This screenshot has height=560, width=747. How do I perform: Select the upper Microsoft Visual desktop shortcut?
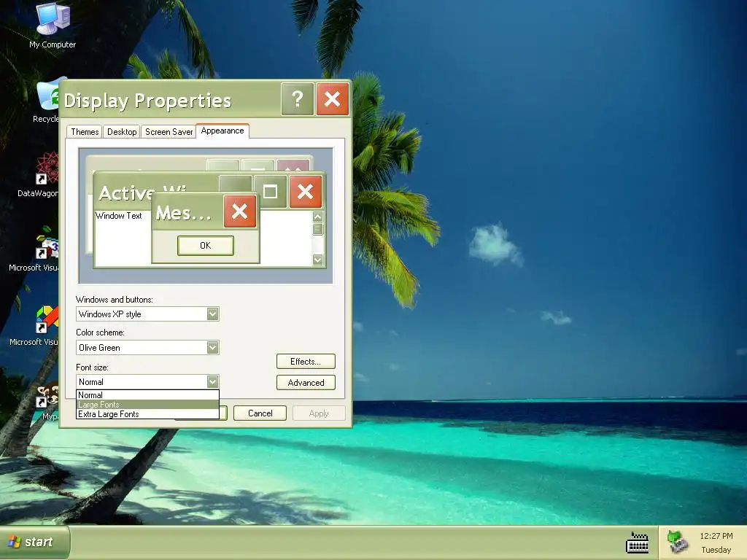click(34, 249)
